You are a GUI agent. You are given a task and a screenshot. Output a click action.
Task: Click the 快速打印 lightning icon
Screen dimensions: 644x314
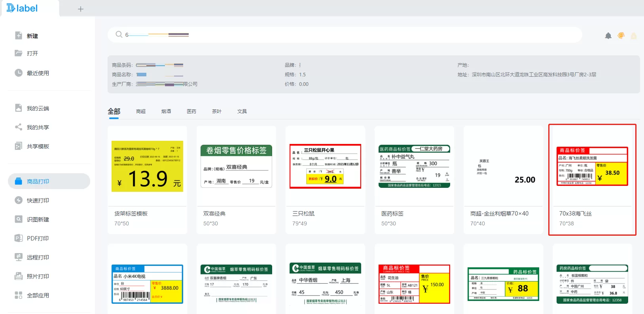(x=19, y=200)
